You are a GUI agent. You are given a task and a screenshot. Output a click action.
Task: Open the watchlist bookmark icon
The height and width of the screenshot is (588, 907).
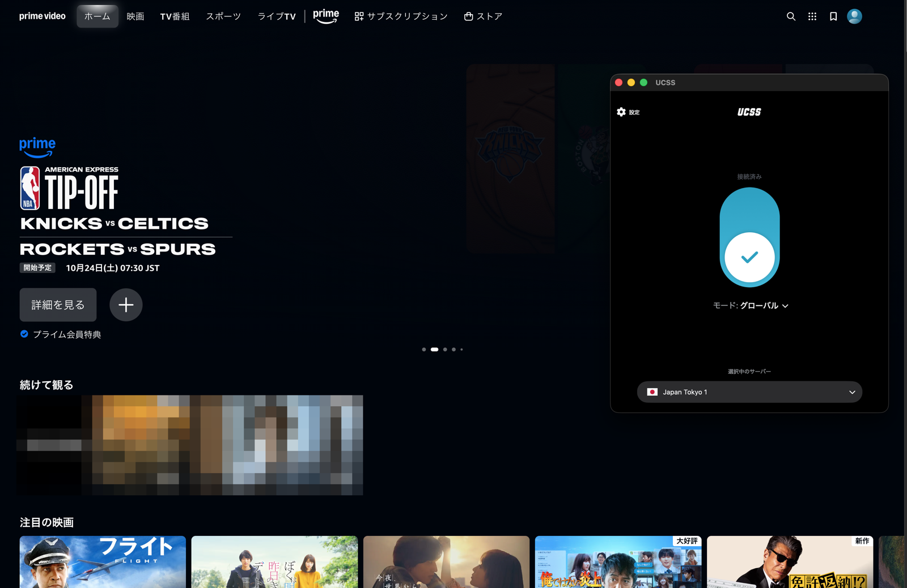833,16
